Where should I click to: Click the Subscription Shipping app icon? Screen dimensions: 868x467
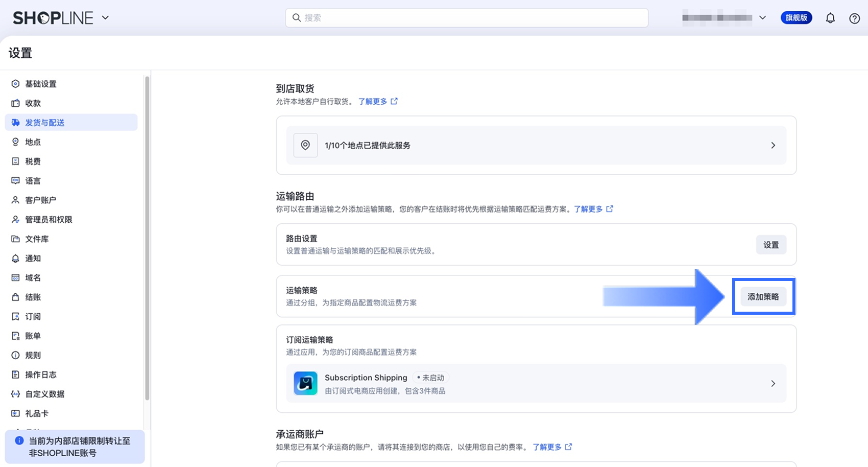(x=305, y=383)
